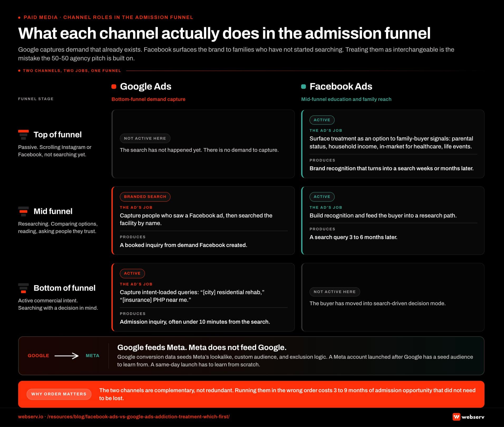The width and height of the screenshot is (504, 427).
Task: Click 'A search query 3 to 6 months later.'
Action: pyautogui.click(x=353, y=237)
